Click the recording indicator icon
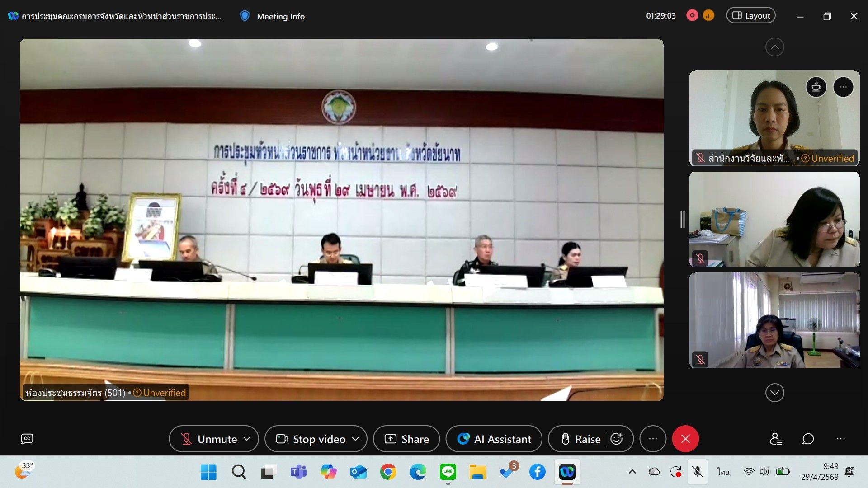This screenshot has height=488, width=868. point(692,16)
